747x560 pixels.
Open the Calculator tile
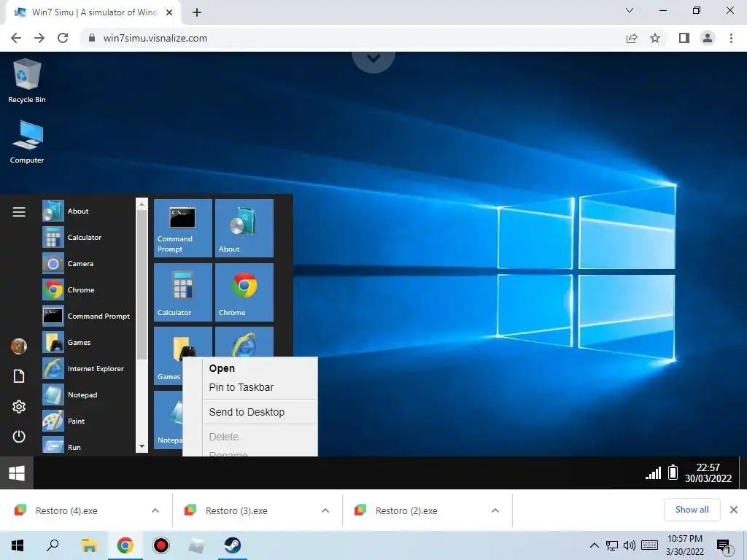pos(183,292)
